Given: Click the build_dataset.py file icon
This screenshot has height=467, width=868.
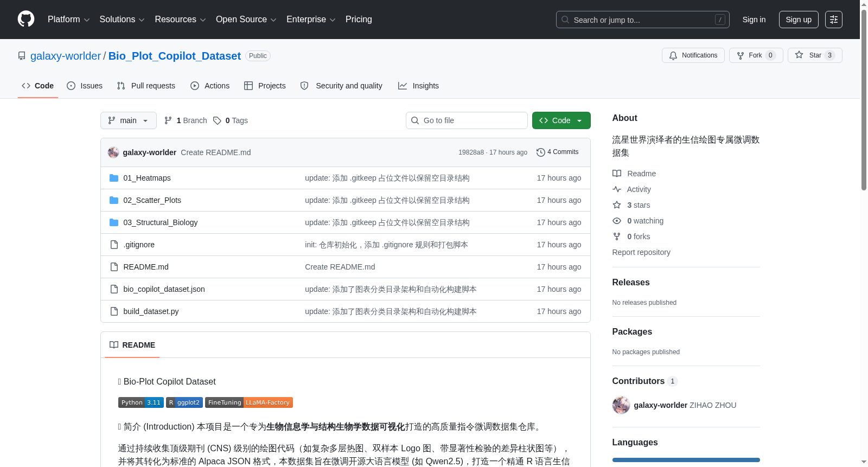Looking at the screenshot, I should (114, 311).
